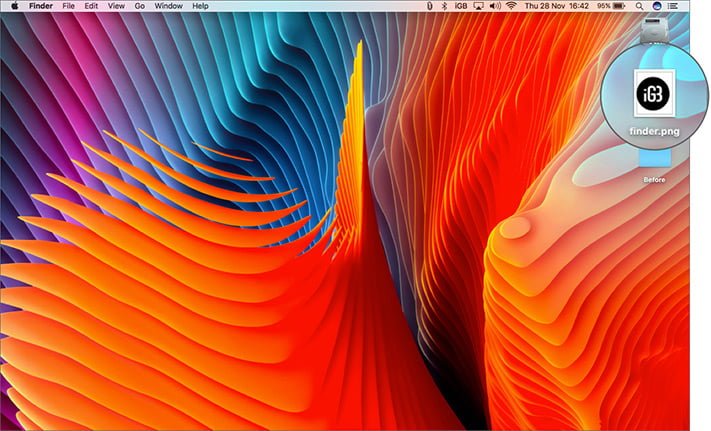Viewport: 711px width, 431px height.
Task: Click the date and time clock
Action: coord(556,6)
